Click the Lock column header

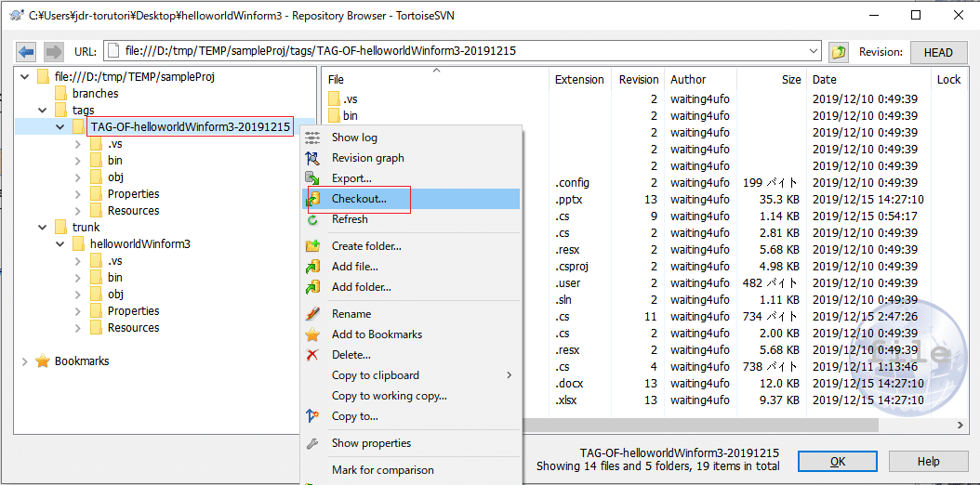tap(948, 79)
